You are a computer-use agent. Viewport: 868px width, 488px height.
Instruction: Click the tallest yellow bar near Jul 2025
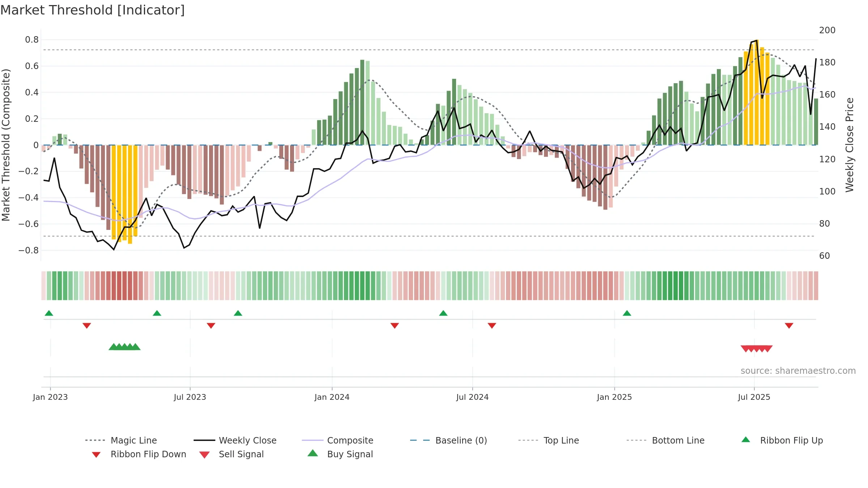757,93
